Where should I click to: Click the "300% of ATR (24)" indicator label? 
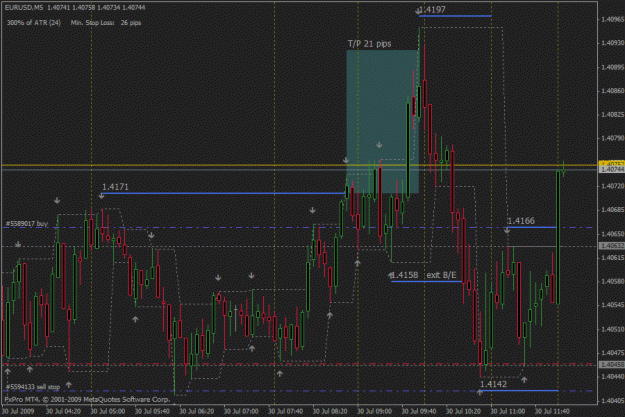(34, 23)
